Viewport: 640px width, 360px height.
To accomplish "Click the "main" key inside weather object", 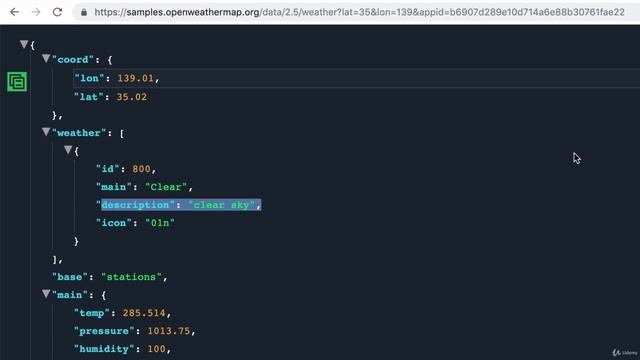I will tap(114, 187).
